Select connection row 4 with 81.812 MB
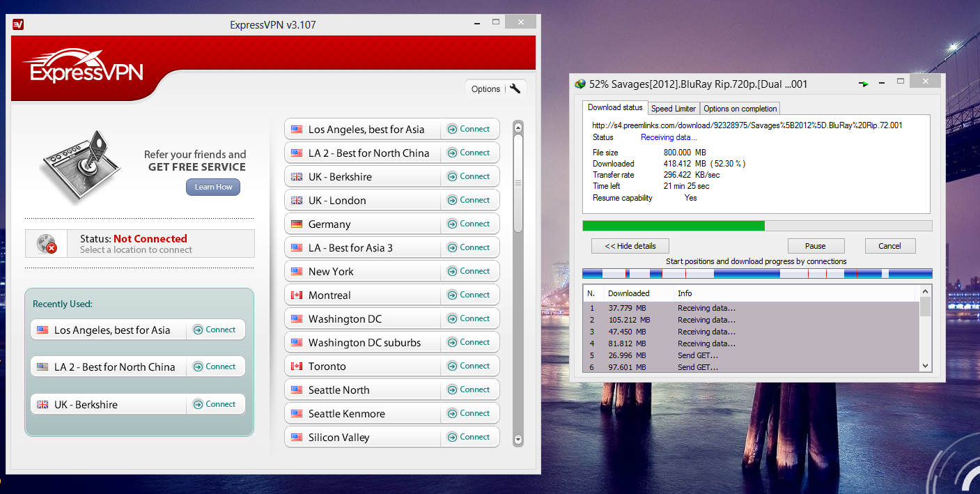This screenshot has width=980, height=494. [x=752, y=344]
